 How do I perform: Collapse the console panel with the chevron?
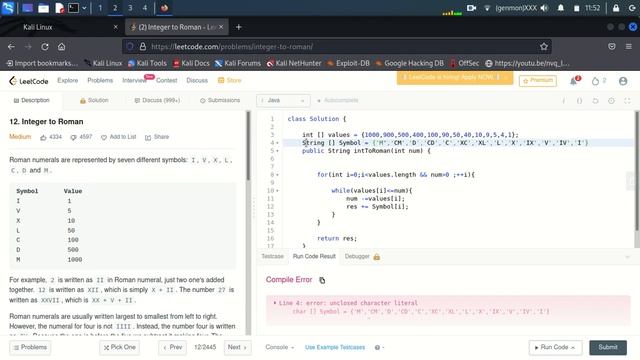click(x=627, y=257)
